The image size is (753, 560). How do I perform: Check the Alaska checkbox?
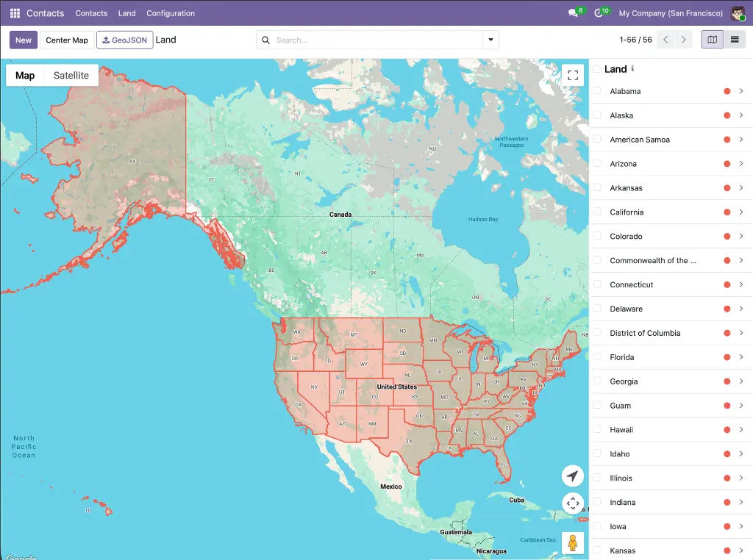pyautogui.click(x=597, y=115)
